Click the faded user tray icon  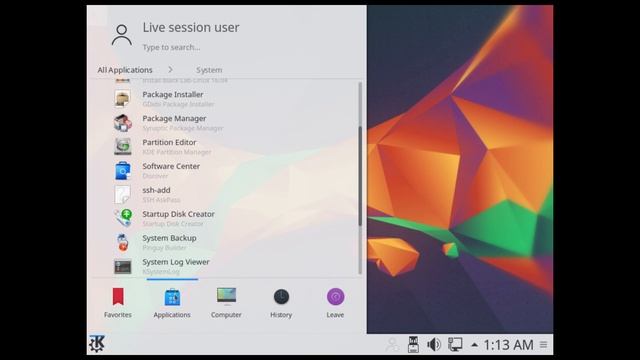coord(392,345)
